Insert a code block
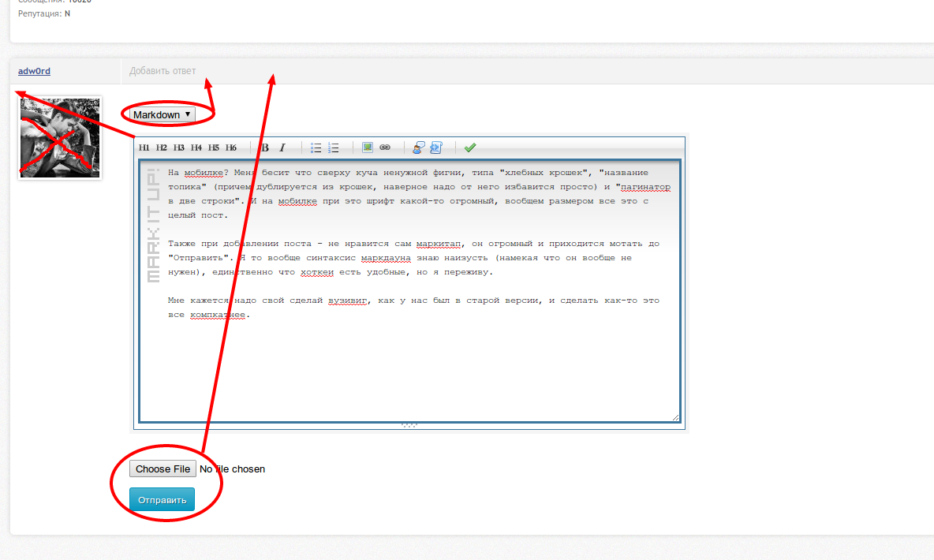934x560 pixels. tap(436, 147)
